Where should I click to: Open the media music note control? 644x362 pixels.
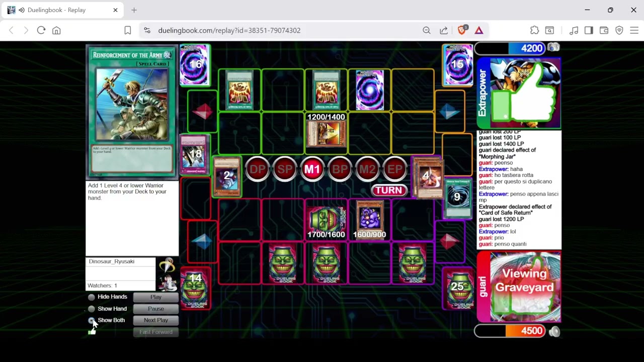(574, 30)
